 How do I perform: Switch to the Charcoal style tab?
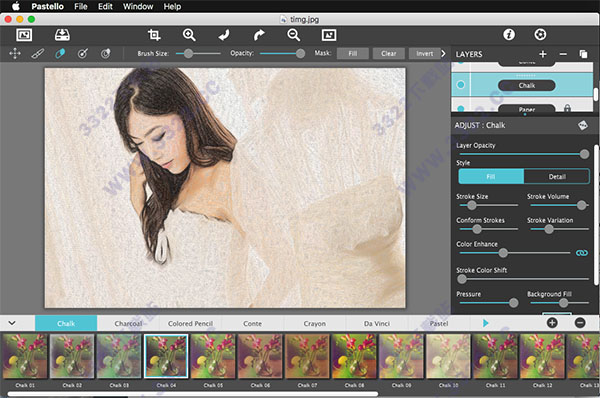(x=128, y=323)
